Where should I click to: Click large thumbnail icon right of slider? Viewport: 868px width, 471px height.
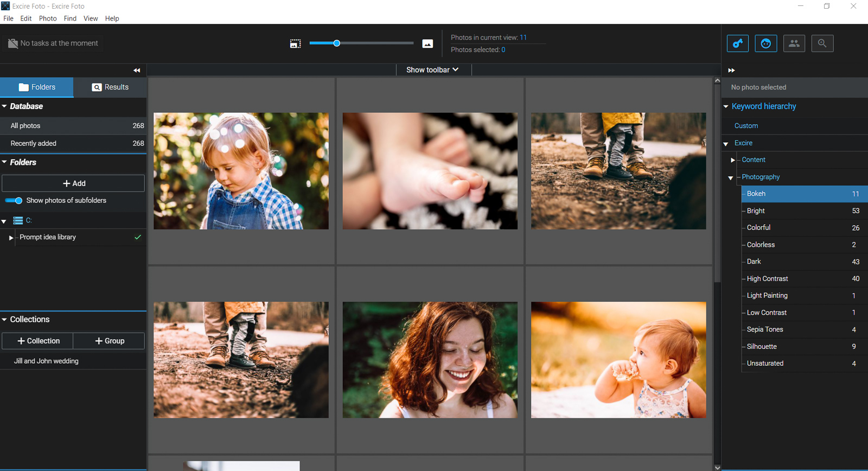(x=427, y=43)
